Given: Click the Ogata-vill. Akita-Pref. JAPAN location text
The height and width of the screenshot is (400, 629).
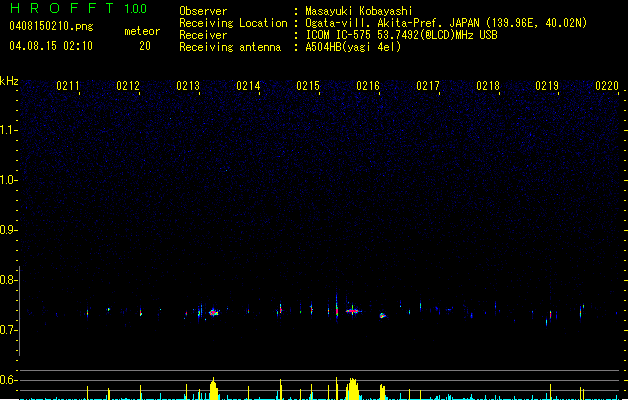Looking at the screenshot, I should point(446,23).
